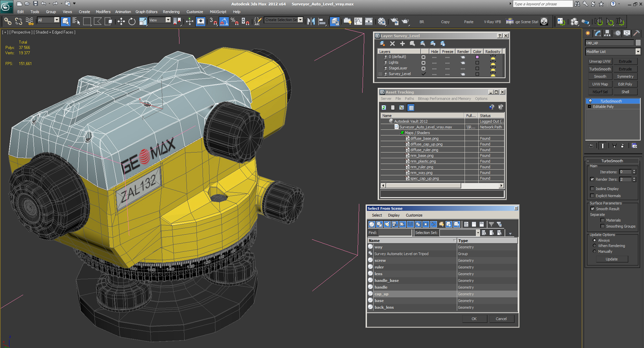The height and width of the screenshot is (348, 644).
Task: Open Display menu in Select From Scene
Action: point(394,215)
